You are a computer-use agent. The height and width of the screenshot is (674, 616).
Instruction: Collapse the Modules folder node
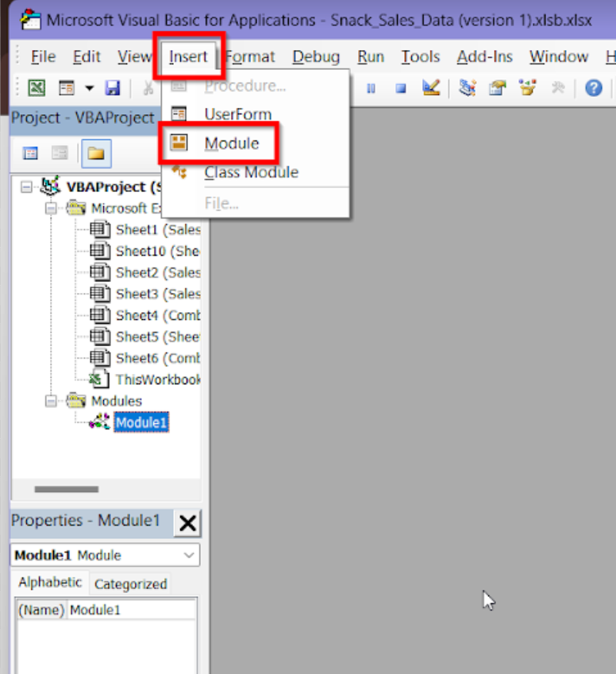51,402
